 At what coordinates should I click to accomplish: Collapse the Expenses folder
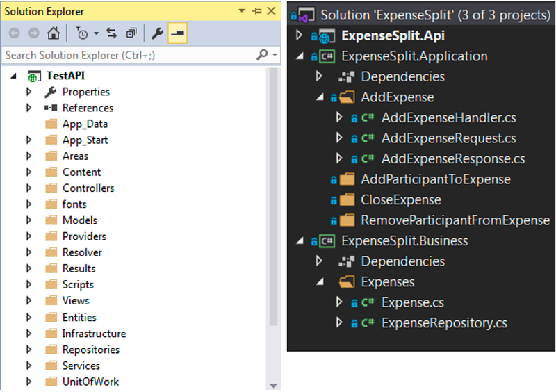tap(320, 281)
